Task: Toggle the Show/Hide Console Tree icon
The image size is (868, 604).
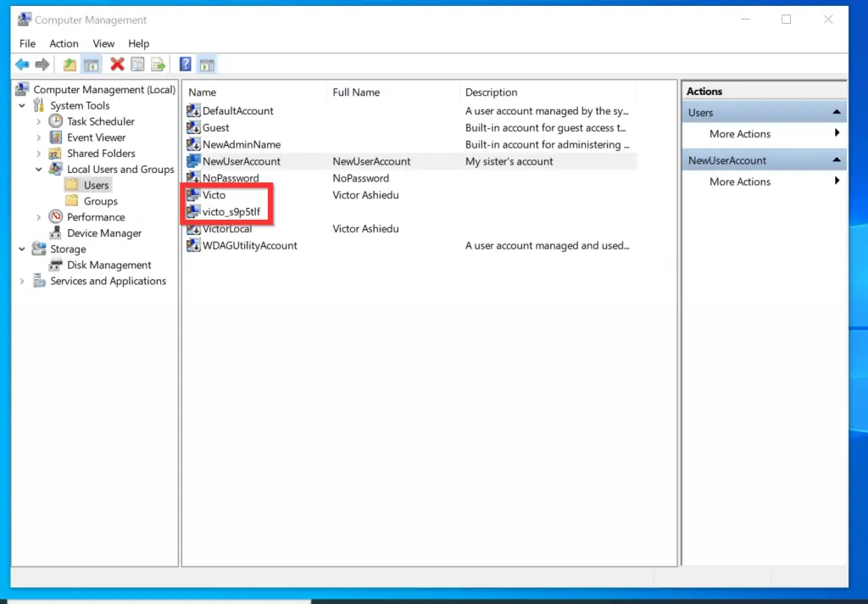Action: click(x=91, y=64)
